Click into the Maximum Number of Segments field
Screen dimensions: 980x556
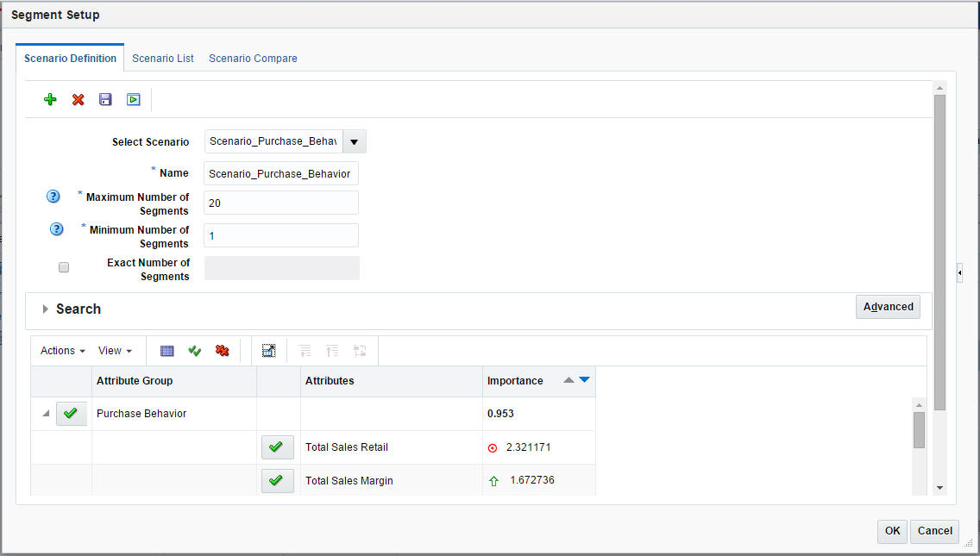tap(281, 203)
